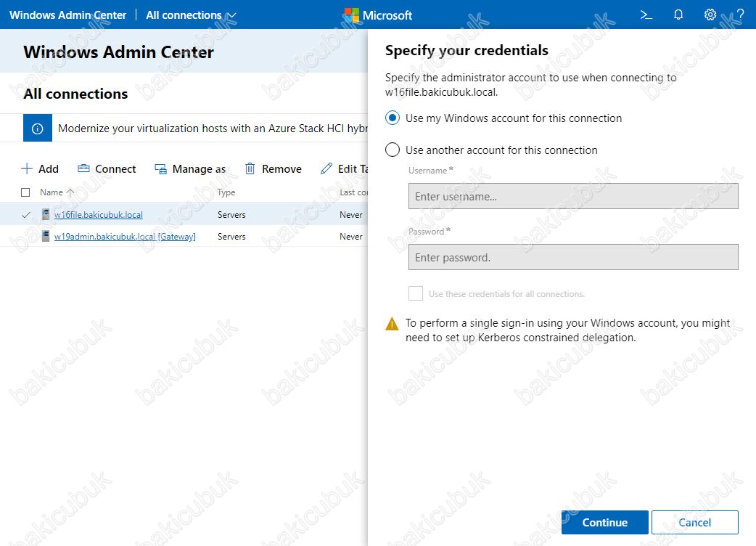
Task: Open the notifications bell
Action: pos(678,15)
